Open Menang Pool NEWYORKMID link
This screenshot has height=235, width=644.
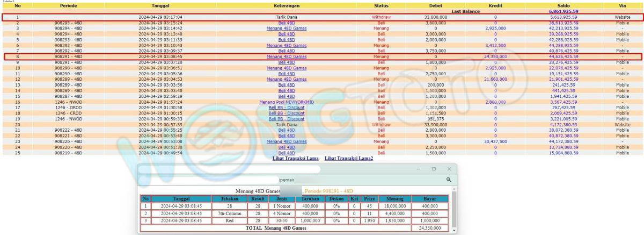click(x=287, y=102)
